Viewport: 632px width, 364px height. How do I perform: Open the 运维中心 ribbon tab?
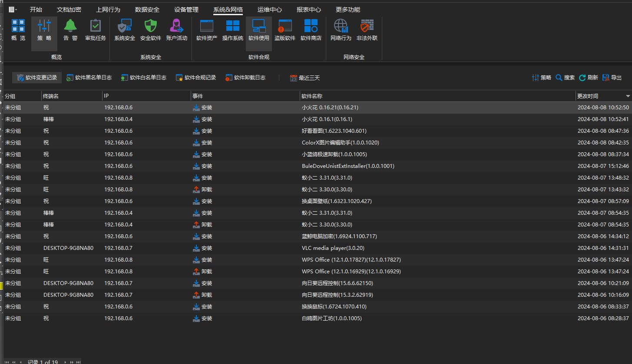pyautogui.click(x=269, y=10)
